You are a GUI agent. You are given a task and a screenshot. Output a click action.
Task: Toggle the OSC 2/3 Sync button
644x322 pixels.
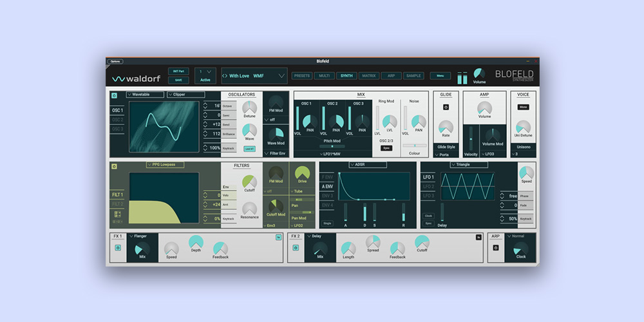pyautogui.click(x=386, y=147)
